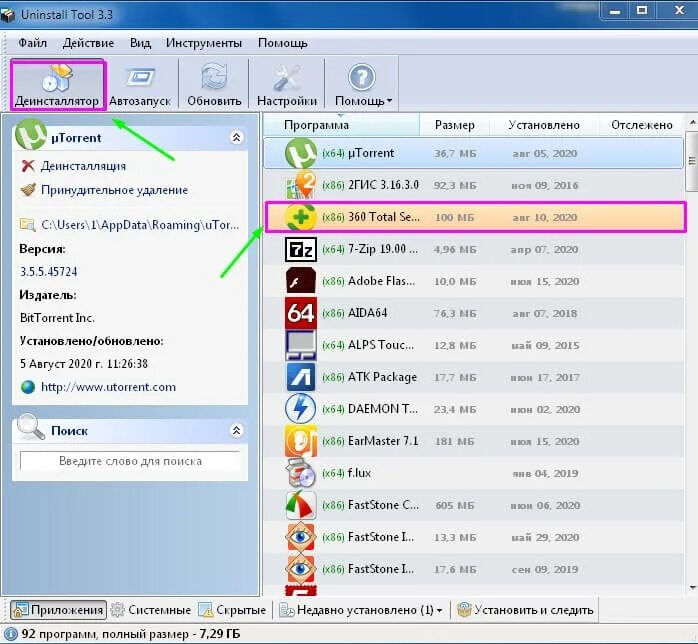This screenshot has height=644, width=698.
Task: Select the µTorrent icon in the list
Action: [x=300, y=153]
